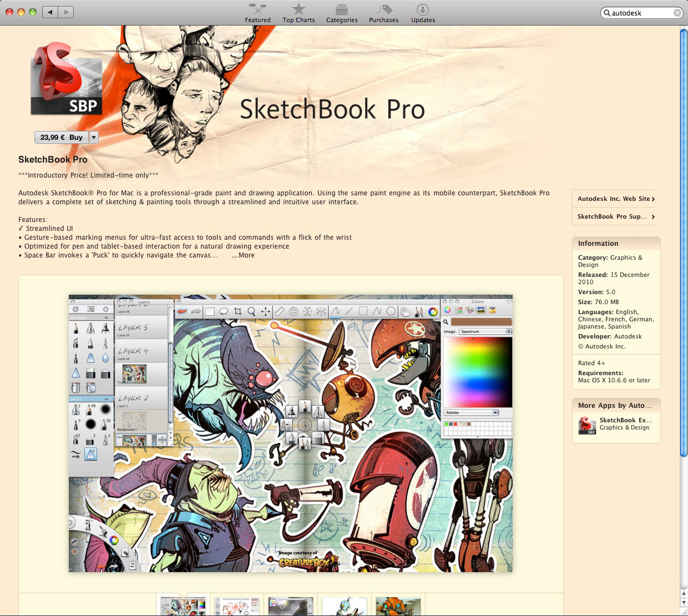The height and width of the screenshot is (616, 688).
Task: Open the Categories tab
Action: coord(342,13)
